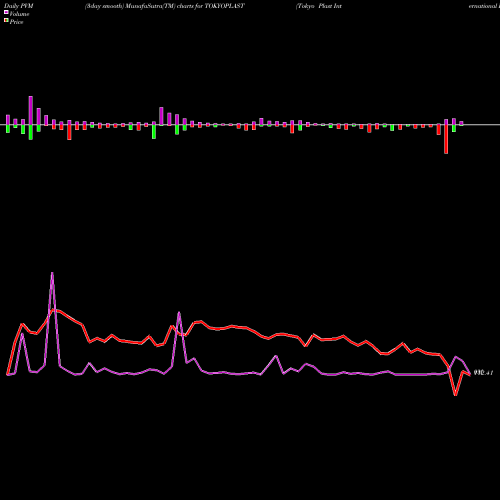Click the tallest magenta bar near left
500x500 pixels.
31,111
